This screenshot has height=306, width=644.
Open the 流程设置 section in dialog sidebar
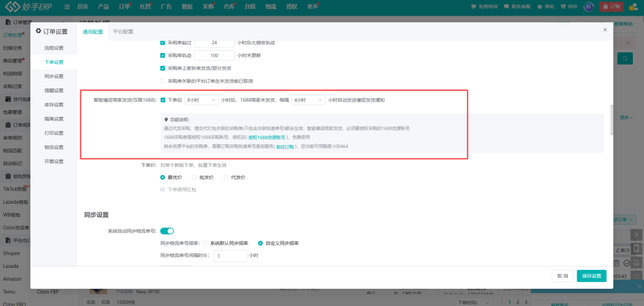pyautogui.click(x=54, y=48)
